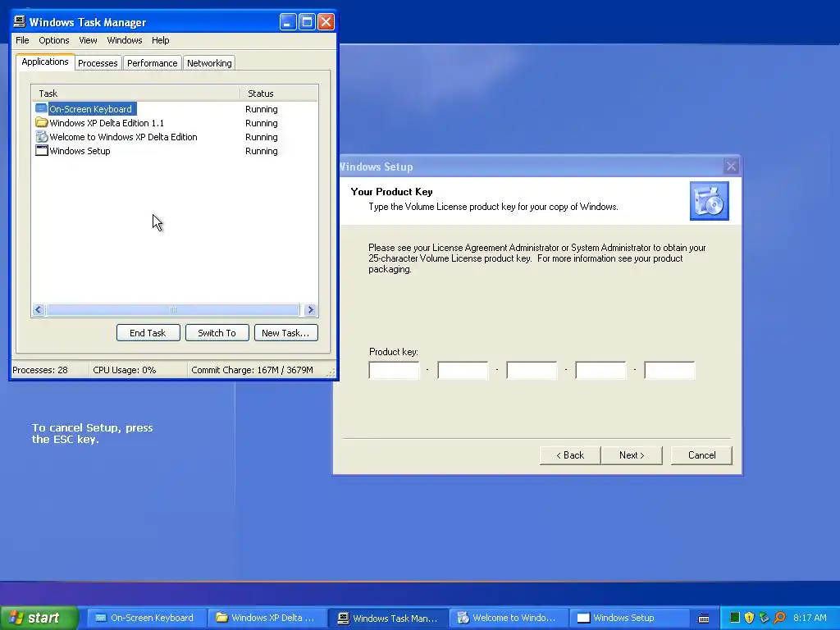The height and width of the screenshot is (630, 840).
Task: Click the task list scroll left arrow
Action: tap(39, 309)
